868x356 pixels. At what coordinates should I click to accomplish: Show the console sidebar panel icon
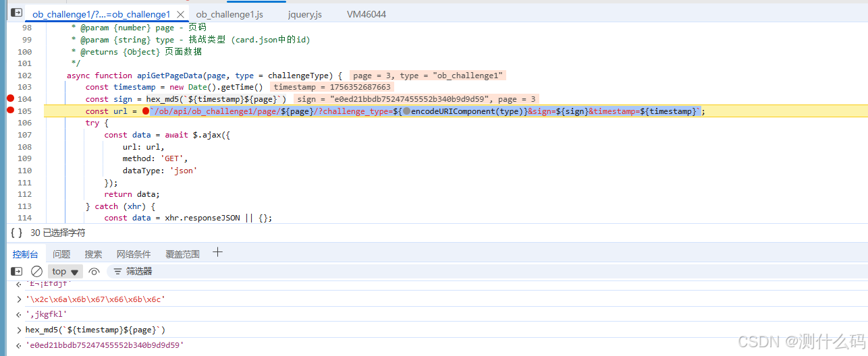pyautogui.click(x=17, y=271)
